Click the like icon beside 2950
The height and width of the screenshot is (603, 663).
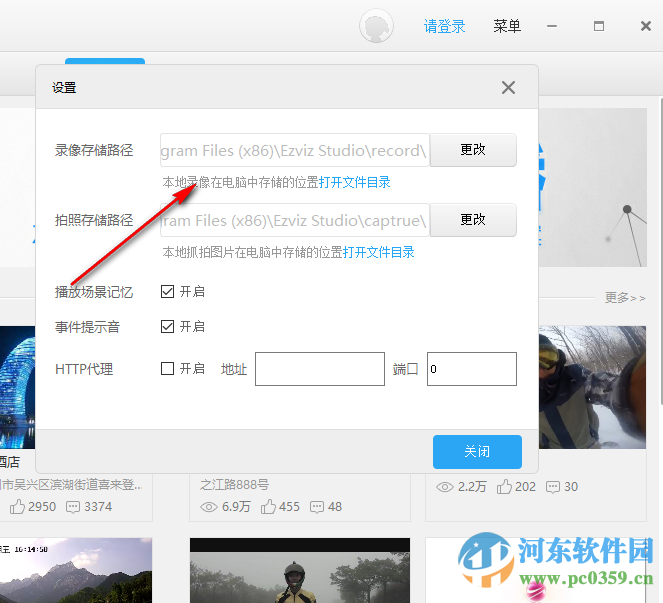tap(17, 506)
